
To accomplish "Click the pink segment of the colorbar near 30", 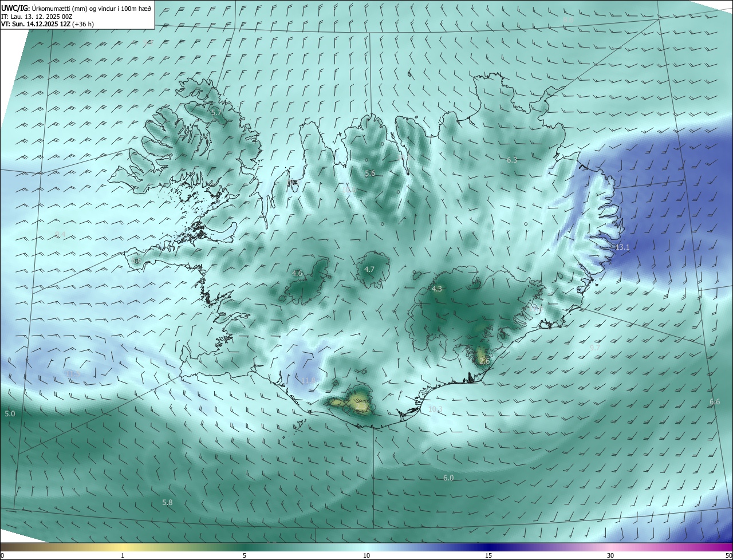I will click(610, 547).
